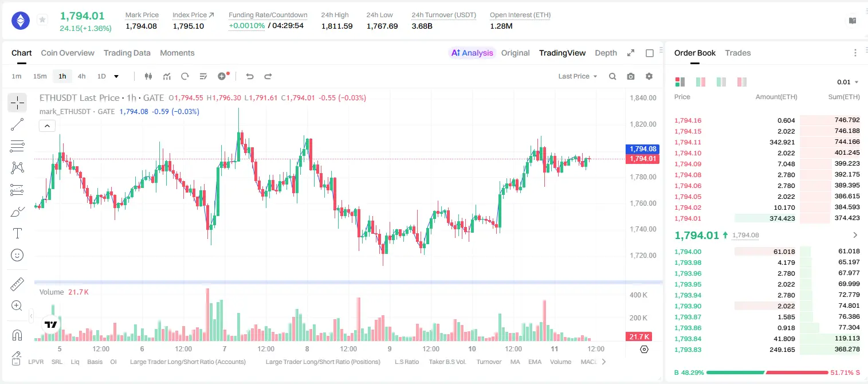Open chart settings gear icon
Screen dimensions: 868x384
[x=649, y=76]
